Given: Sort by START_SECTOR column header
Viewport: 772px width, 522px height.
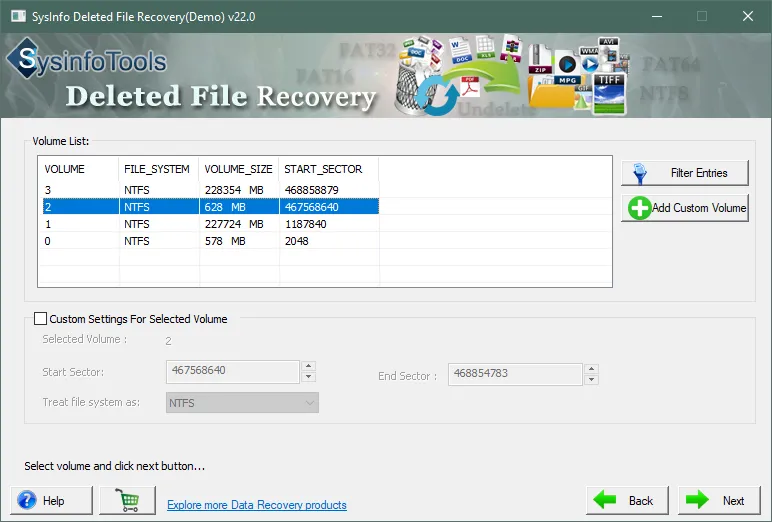Looking at the screenshot, I should click(x=328, y=169).
